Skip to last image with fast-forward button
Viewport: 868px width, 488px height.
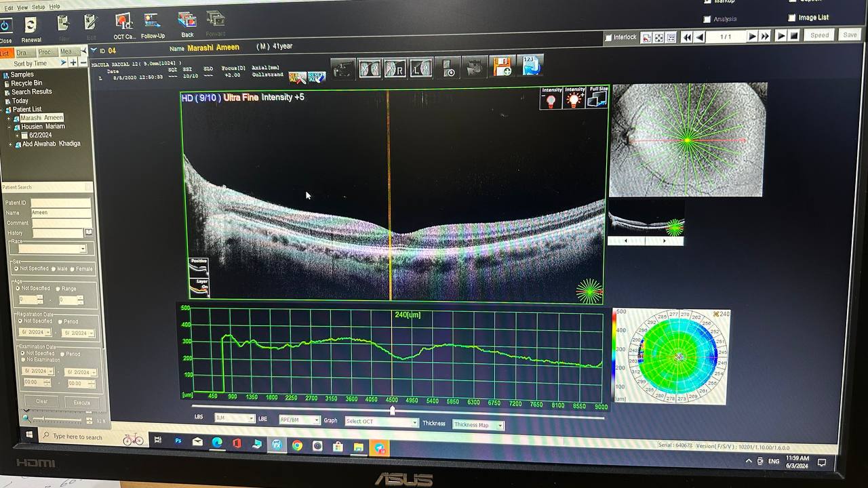[x=765, y=36]
